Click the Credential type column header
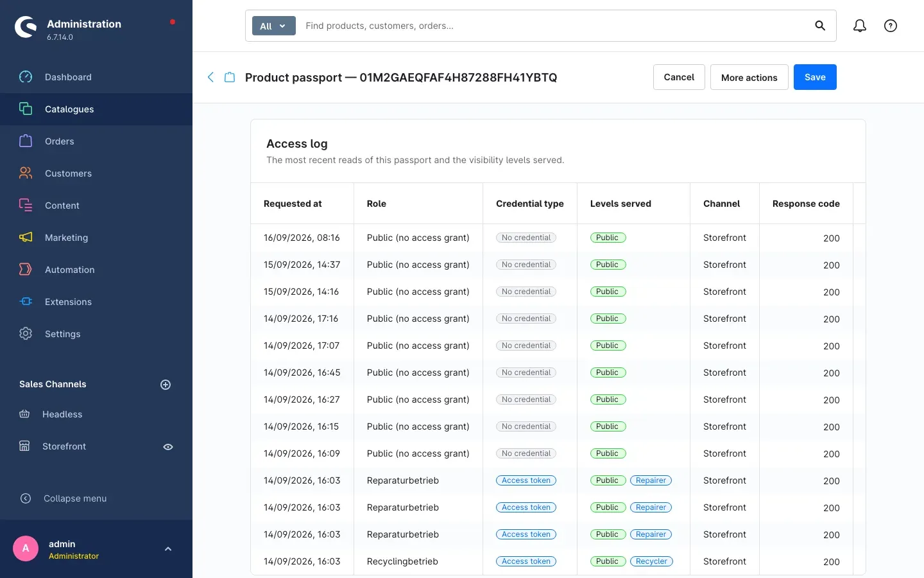 (x=530, y=204)
